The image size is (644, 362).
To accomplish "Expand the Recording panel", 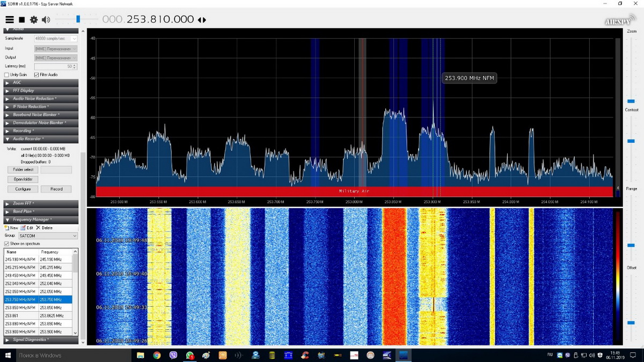I will coord(41,131).
